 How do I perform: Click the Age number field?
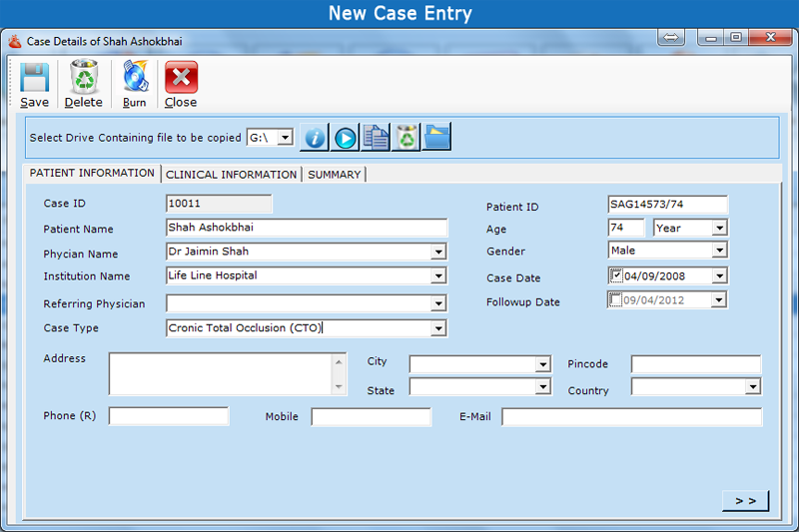coord(626,228)
